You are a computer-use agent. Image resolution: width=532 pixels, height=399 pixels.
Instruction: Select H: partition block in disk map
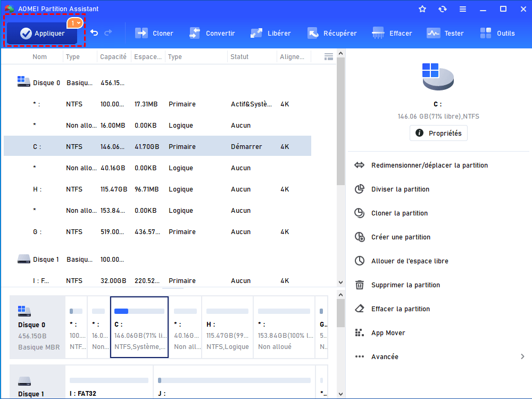click(x=228, y=327)
